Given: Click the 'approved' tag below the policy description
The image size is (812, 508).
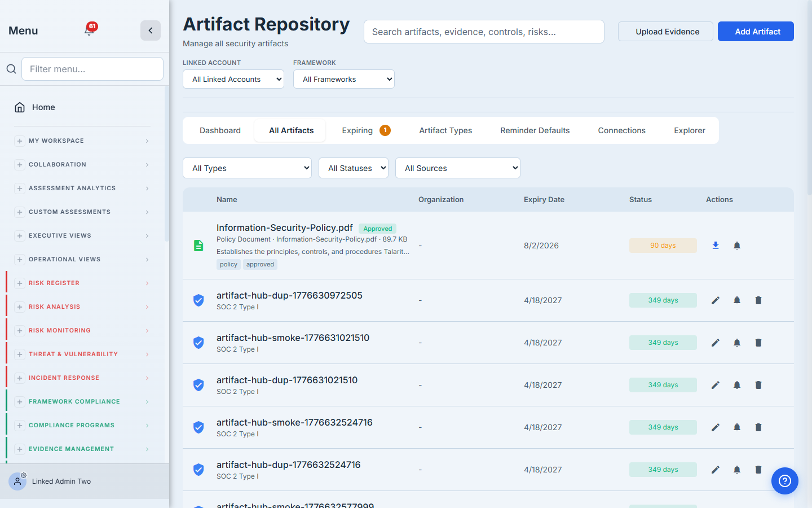Looking at the screenshot, I should click(x=260, y=264).
